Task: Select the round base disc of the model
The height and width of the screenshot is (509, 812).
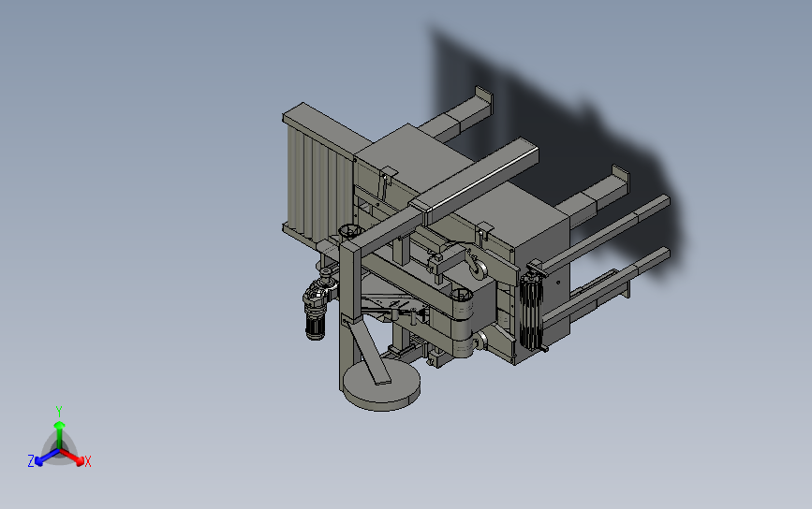Action: coord(382,385)
